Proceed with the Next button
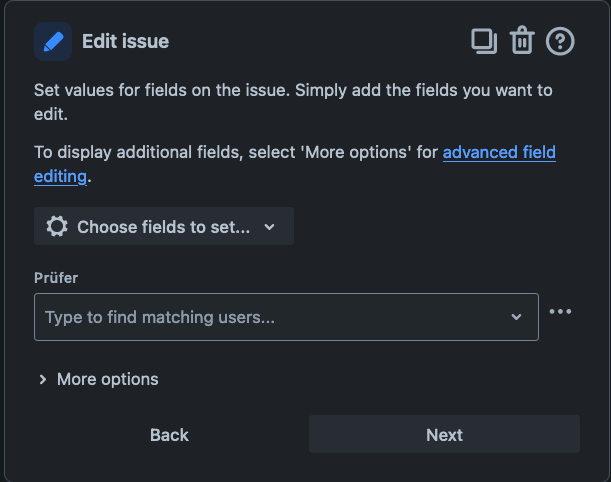The height and width of the screenshot is (482, 611). pos(444,435)
